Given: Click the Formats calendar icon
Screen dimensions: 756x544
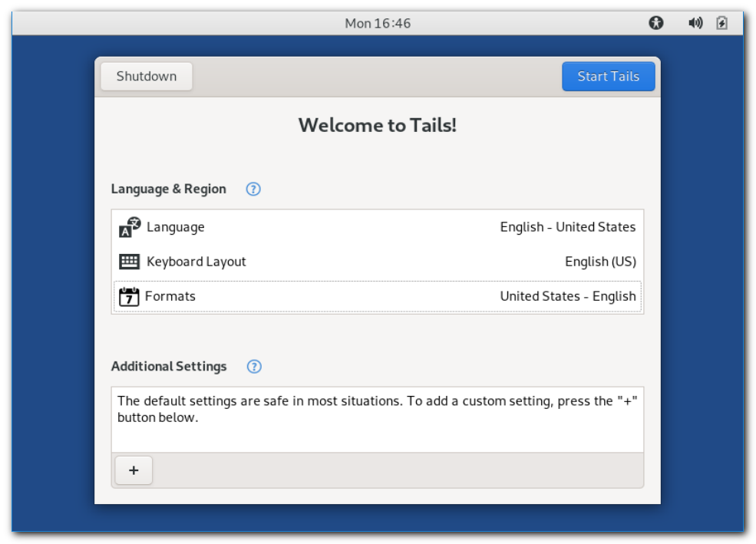Looking at the screenshot, I should point(130,296).
